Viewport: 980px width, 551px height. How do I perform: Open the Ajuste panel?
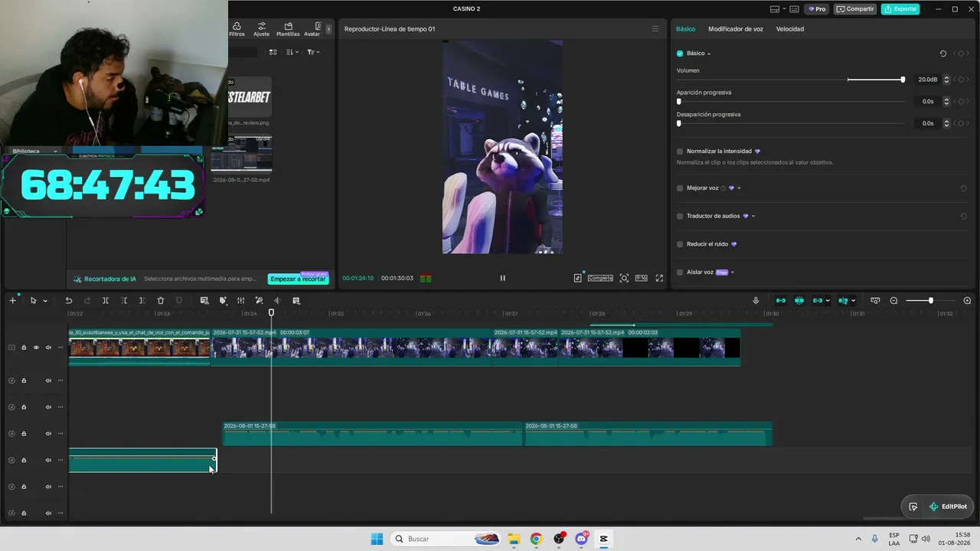(x=262, y=29)
